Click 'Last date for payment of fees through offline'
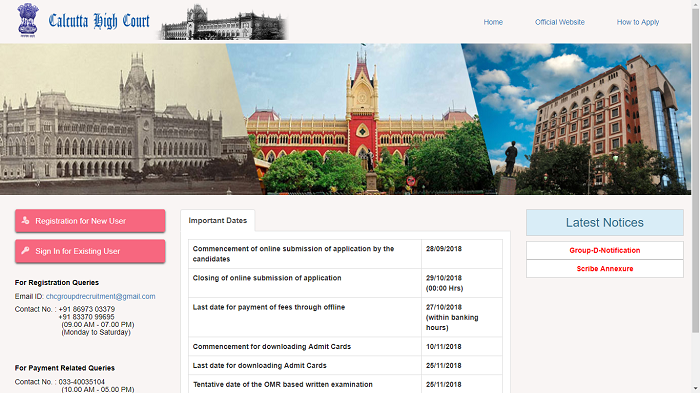 269,307
